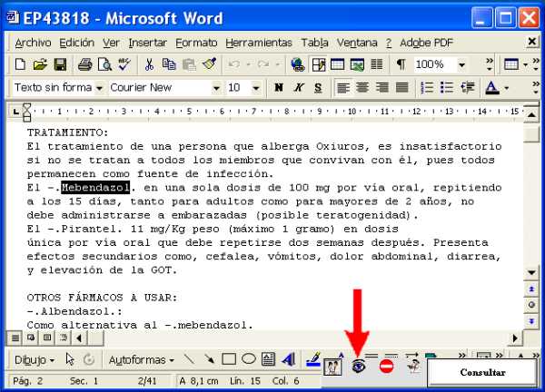Apply a bulleted list
This screenshot has height=392, width=545.
pos(447,87)
